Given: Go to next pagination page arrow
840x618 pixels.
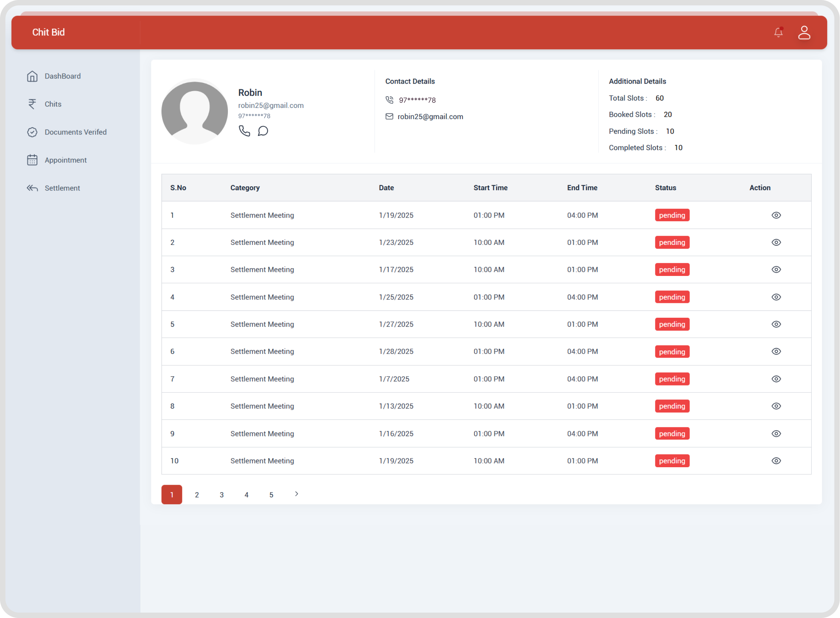Looking at the screenshot, I should pos(296,494).
